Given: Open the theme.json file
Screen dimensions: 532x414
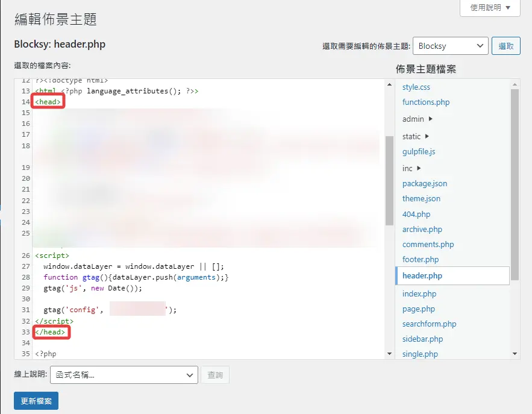Looking at the screenshot, I should pyautogui.click(x=421, y=198).
